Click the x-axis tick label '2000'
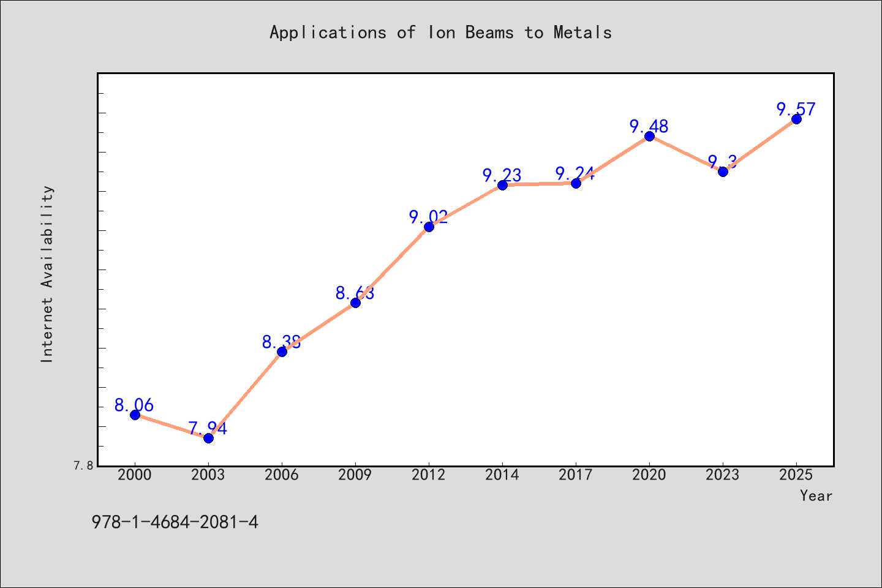 pos(135,475)
